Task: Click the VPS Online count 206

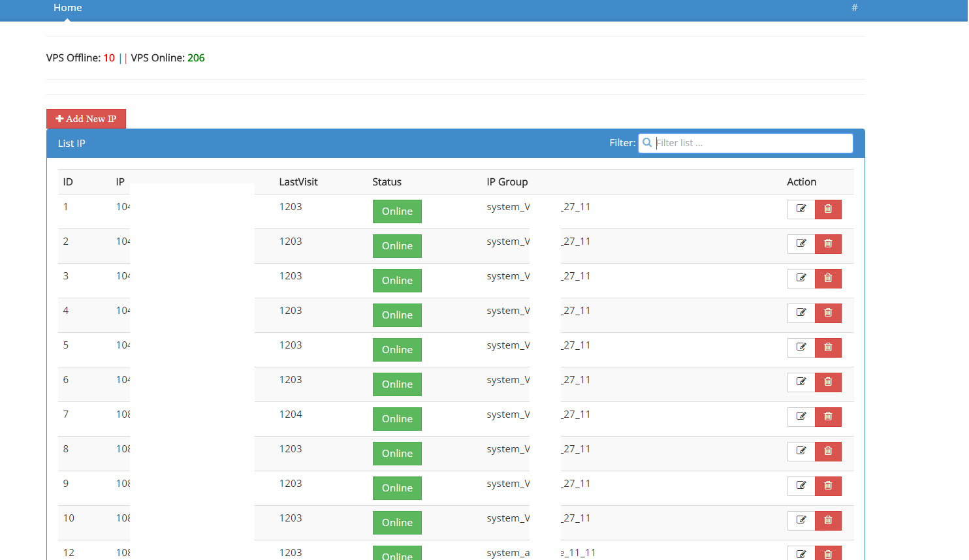Action: pyautogui.click(x=196, y=58)
